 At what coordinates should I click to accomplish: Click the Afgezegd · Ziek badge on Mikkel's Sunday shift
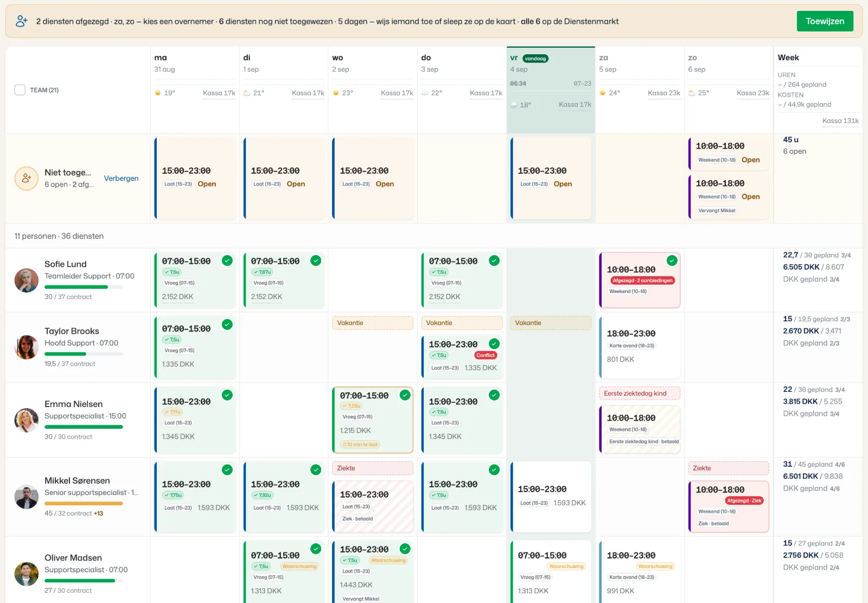tap(744, 500)
